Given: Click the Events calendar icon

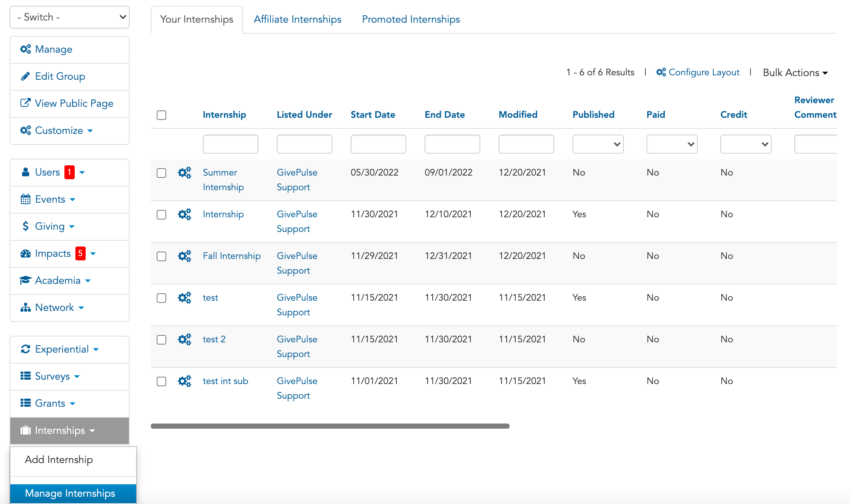Looking at the screenshot, I should click(26, 199).
